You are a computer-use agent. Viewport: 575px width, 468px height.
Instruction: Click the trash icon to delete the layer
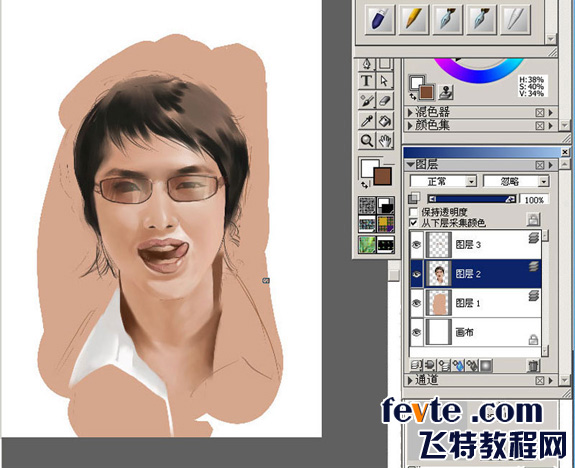(x=534, y=366)
